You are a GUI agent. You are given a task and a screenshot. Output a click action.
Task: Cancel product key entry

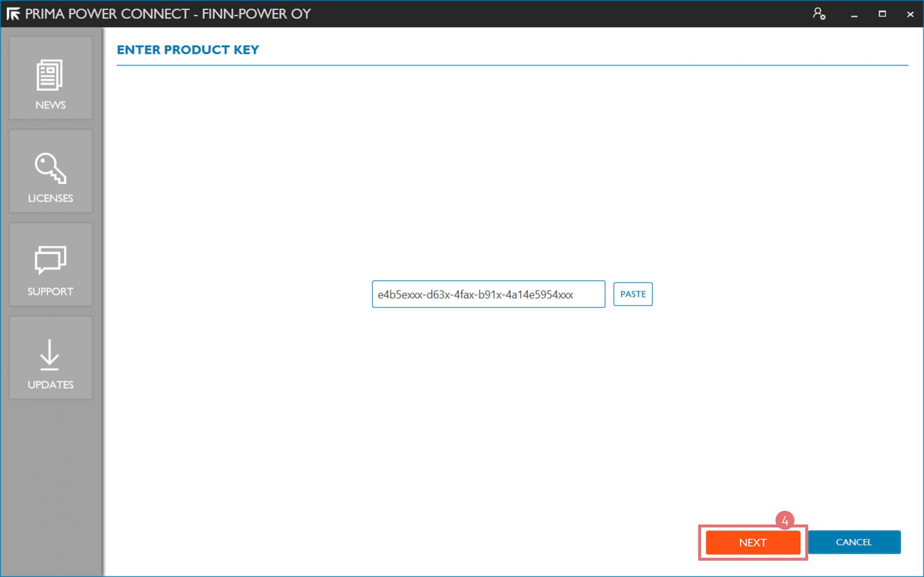[854, 542]
